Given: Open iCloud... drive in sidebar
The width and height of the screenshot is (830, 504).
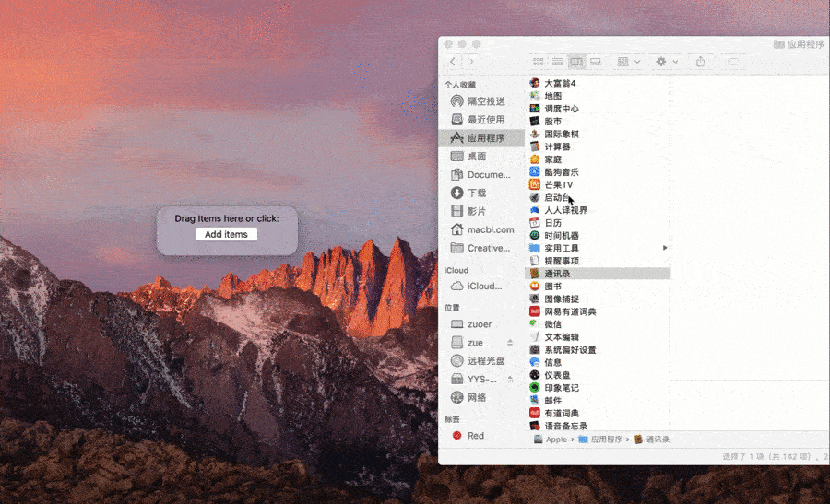Looking at the screenshot, I should (481, 287).
